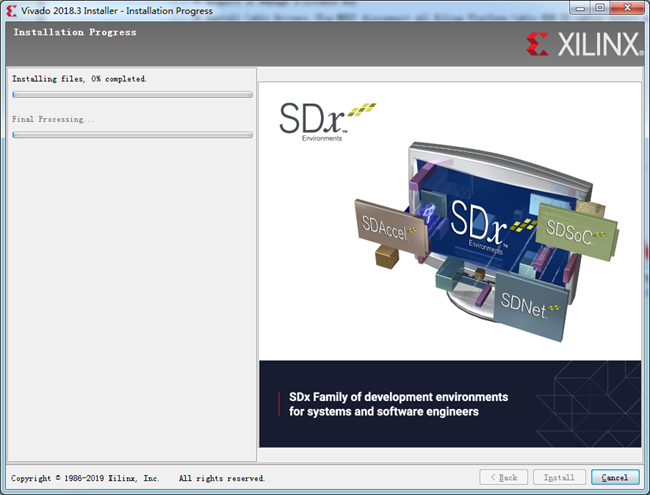
Task: Click the Installing files progress bar
Action: [x=132, y=95]
